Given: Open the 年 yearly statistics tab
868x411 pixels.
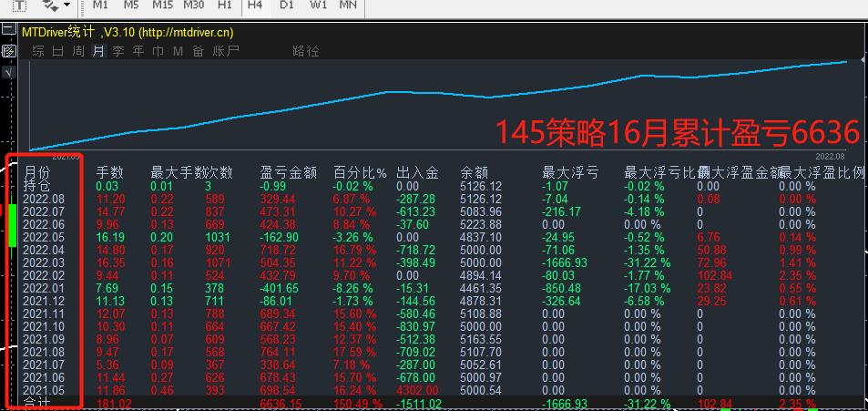Looking at the screenshot, I should [138, 52].
